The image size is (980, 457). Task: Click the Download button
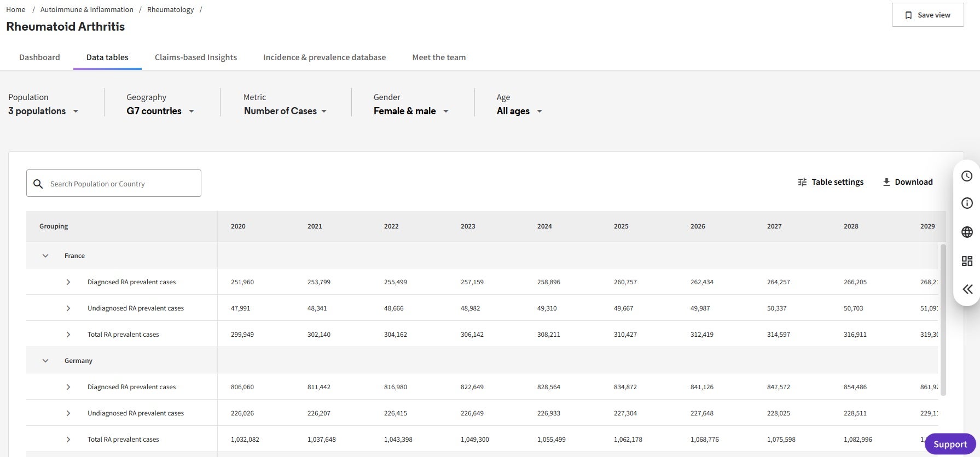908,182
